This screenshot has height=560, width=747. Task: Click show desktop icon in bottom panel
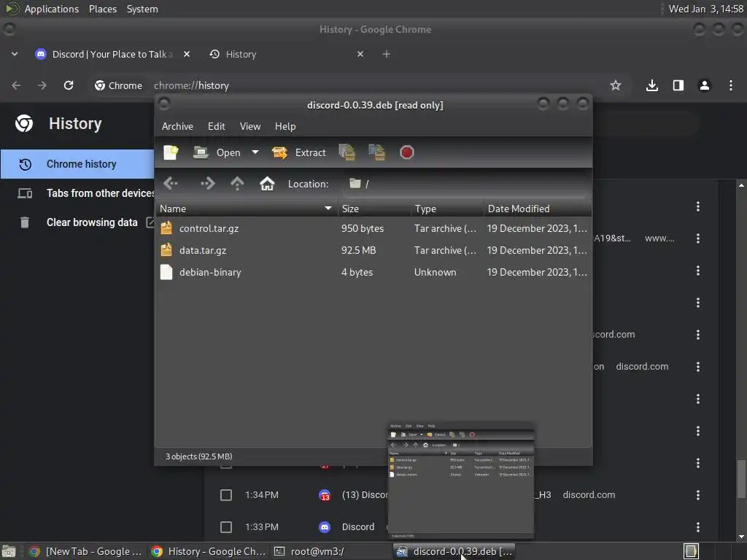coord(9,551)
